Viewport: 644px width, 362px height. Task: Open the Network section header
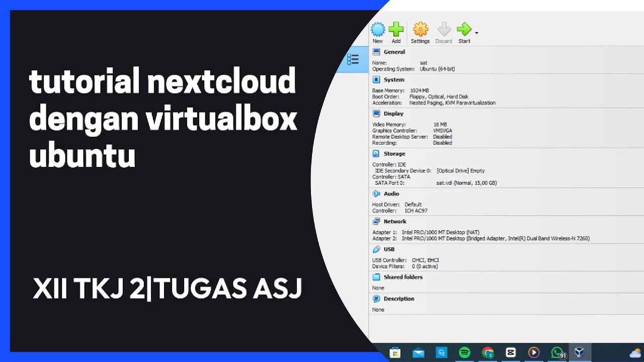click(395, 221)
